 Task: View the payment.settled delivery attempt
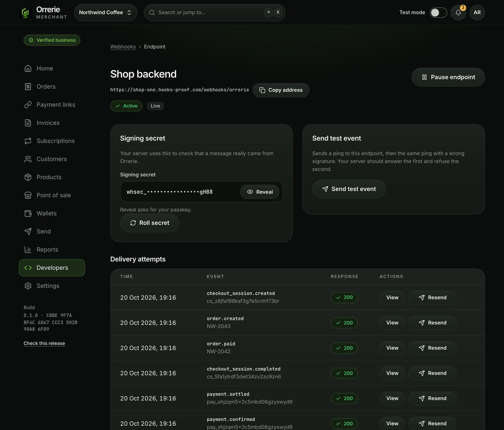(392, 398)
